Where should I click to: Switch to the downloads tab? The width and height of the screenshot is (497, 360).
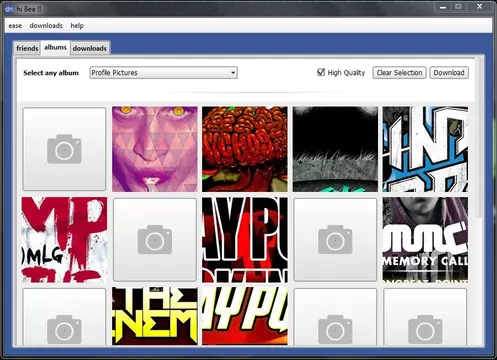[x=90, y=48]
